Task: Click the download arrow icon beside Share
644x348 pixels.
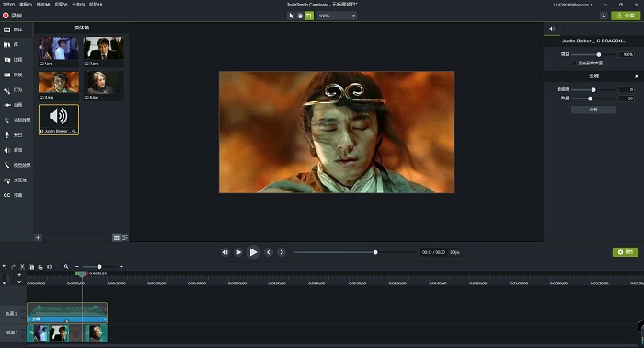Action: pos(604,16)
